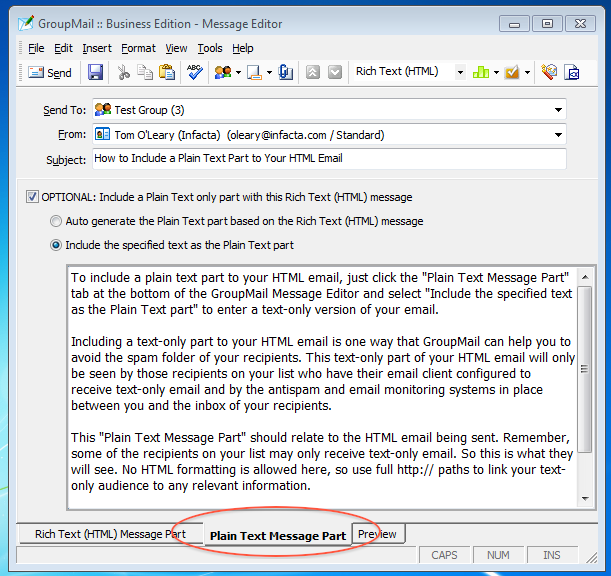
Task: Expand the From account dropdown
Action: click(558, 135)
